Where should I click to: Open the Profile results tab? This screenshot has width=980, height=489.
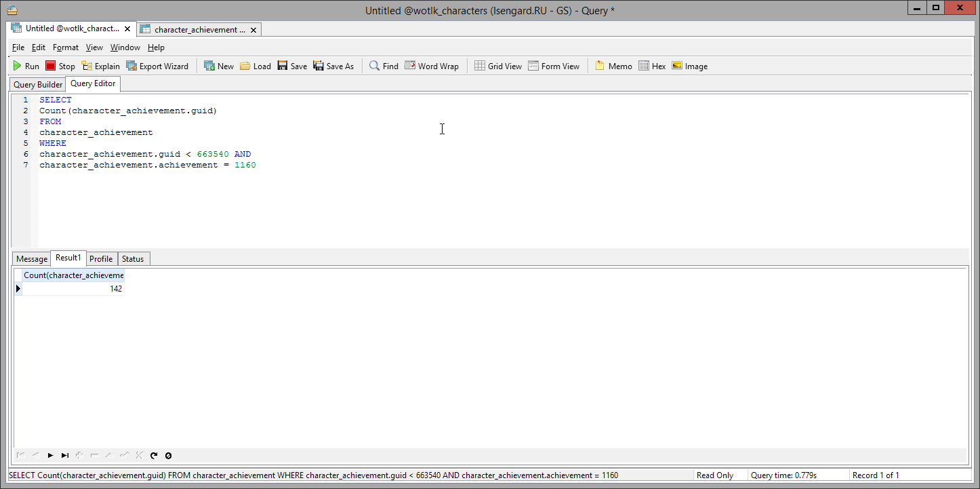click(x=101, y=259)
